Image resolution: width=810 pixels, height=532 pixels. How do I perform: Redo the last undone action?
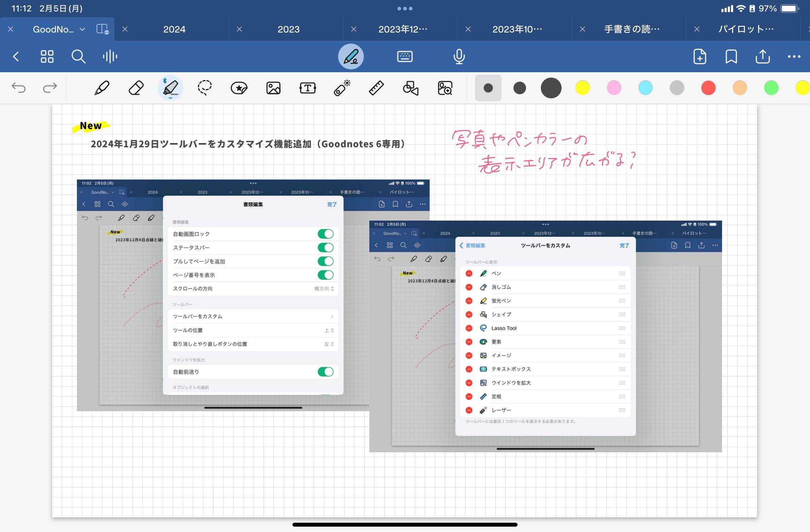click(50, 88)
